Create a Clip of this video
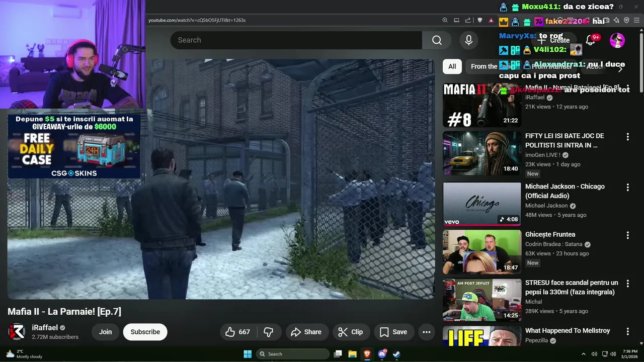The height and width of the screenshot is (362, 644). pyautogui.click(x=351, y=332)
